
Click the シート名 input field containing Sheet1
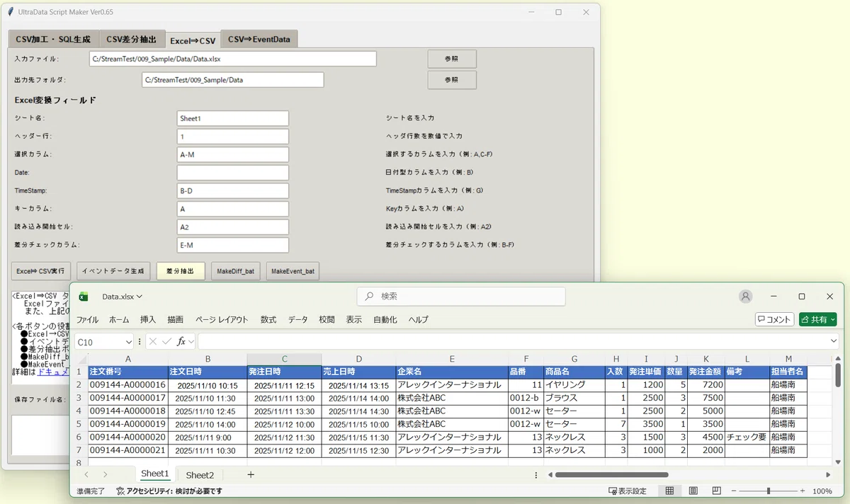233,118
